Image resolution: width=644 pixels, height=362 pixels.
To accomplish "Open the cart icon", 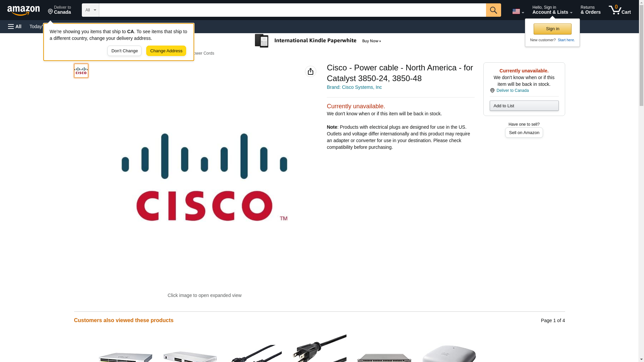I will pyautogui.click(x=620, y=10).
